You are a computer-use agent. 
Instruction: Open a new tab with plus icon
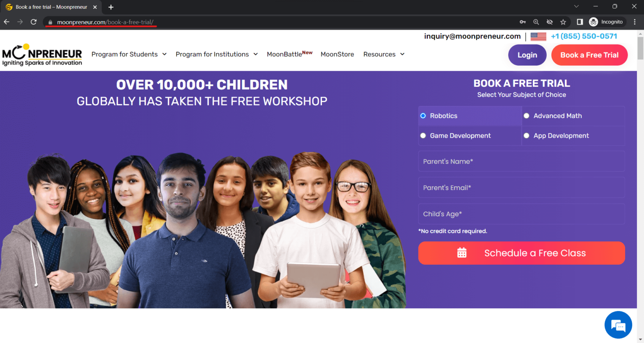coord(111,7)
